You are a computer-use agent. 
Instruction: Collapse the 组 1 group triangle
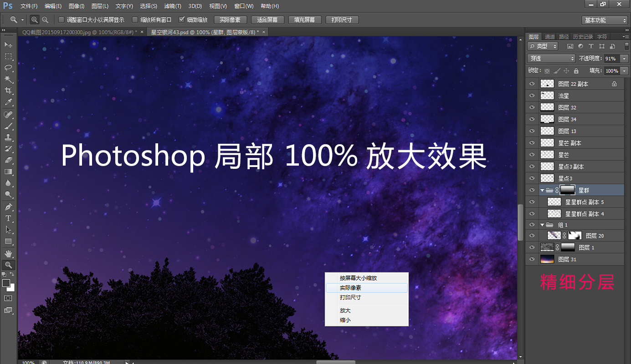[x=542, y=225]
